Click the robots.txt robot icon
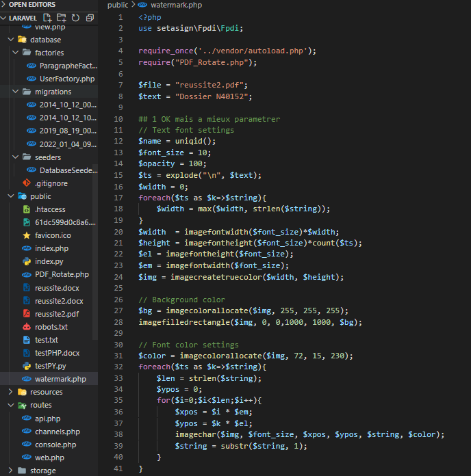Screen dimensions: 471x476 [x=27, y=327]
